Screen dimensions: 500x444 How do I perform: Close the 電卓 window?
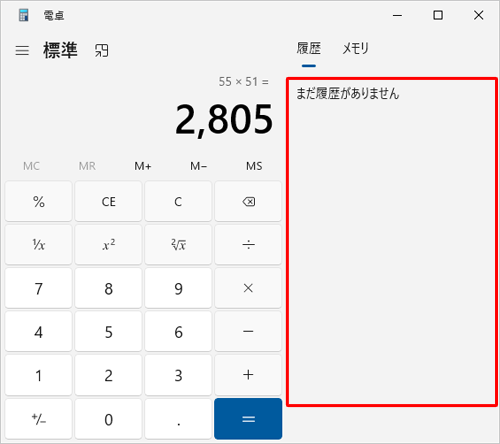click(479, 15)
